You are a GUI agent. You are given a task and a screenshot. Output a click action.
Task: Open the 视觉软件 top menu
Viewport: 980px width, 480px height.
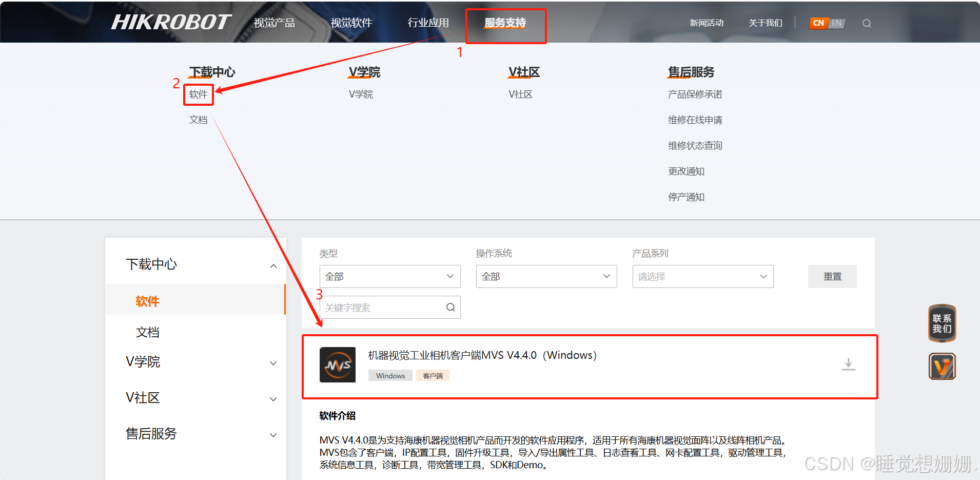pyautogui.click(x=351, y=23)
